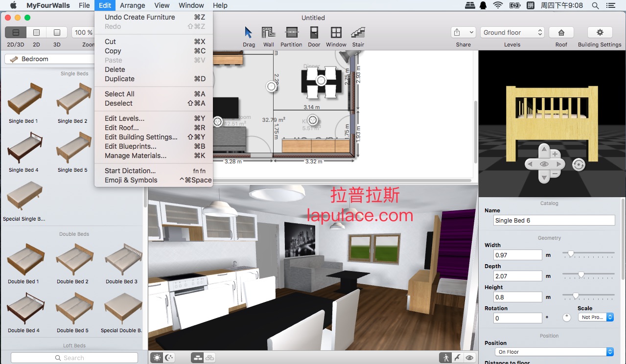Open Position On Floor dropdown
The width and height of the screenshot is (626, 364).
554,352
